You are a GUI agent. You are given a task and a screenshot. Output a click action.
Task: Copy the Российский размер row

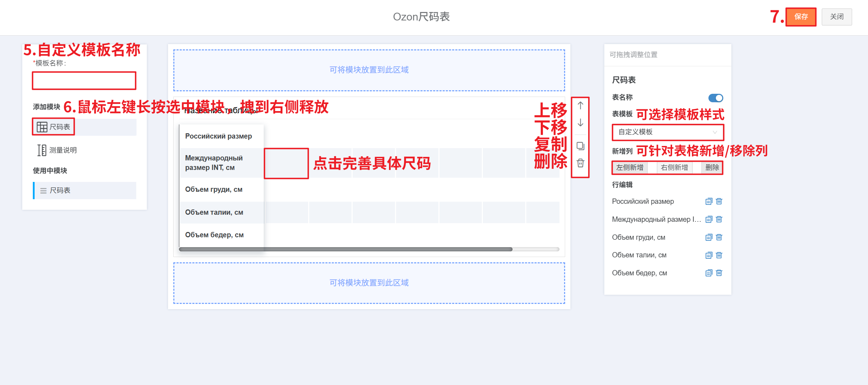(708, 201)
